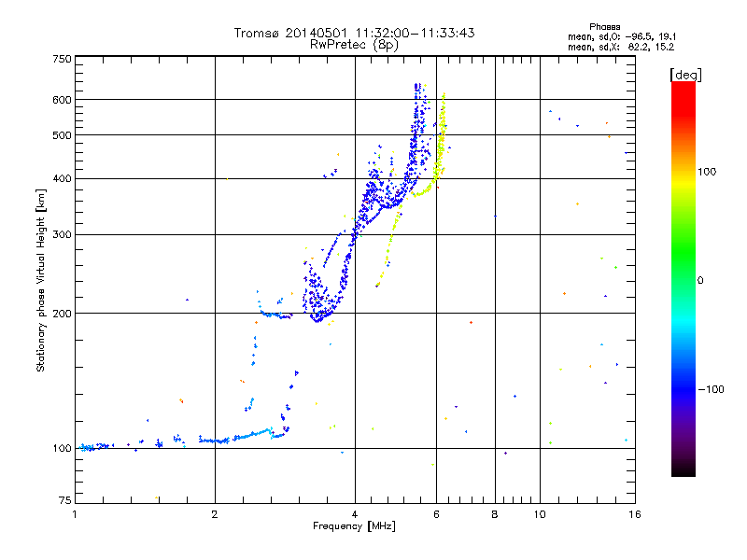Click the colorbar tick label '-100'

(711, 389)
